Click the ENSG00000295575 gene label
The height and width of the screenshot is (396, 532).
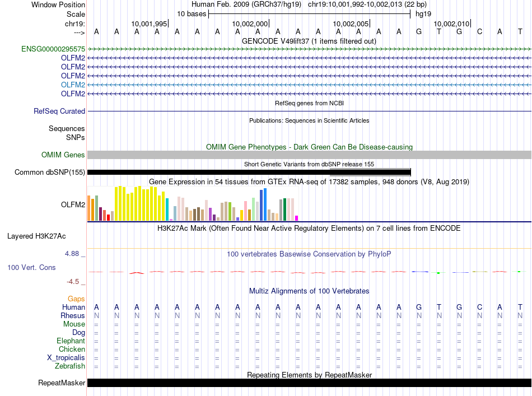53,49
